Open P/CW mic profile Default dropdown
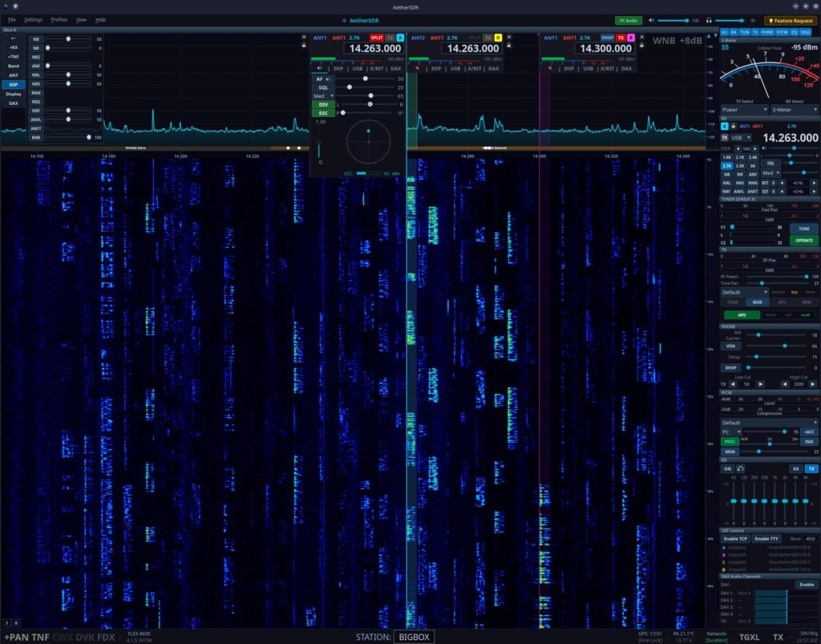Viewport: 821px width, 644px height. [x=769, y=423]
